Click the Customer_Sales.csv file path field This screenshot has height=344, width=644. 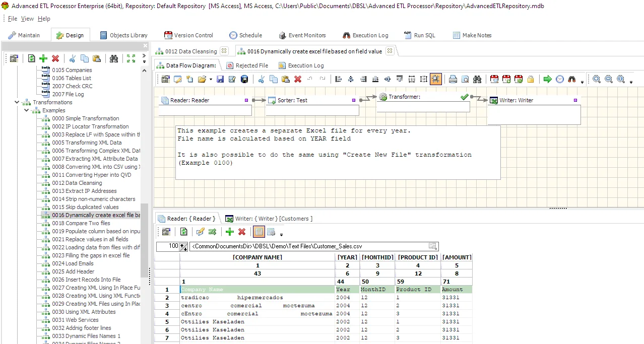[314, 246]
